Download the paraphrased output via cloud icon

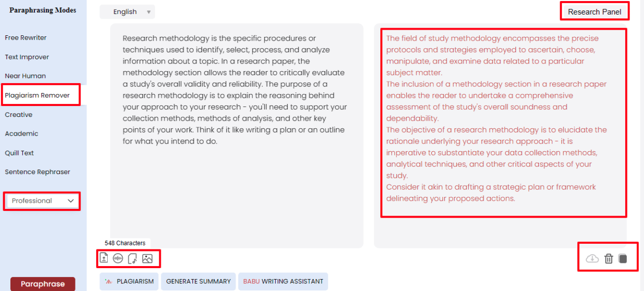593,258
